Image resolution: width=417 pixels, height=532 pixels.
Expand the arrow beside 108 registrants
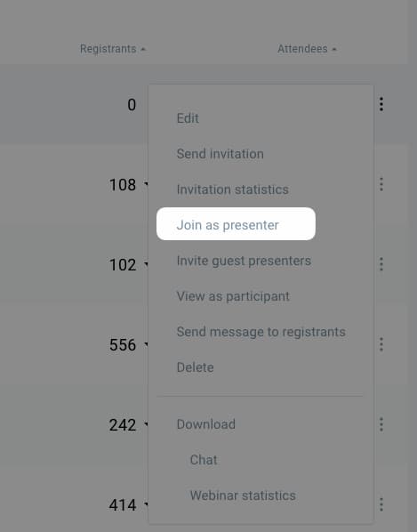pyautogui.click(x=146, y=184)
